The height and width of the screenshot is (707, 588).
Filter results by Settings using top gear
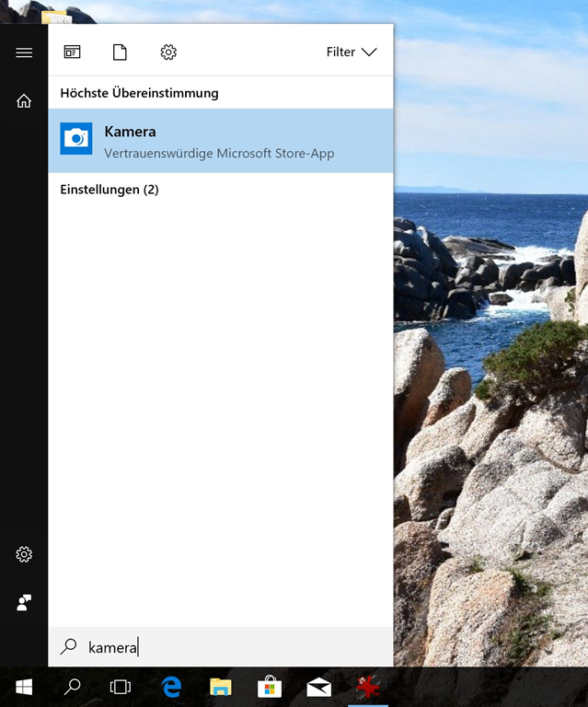pyautogui.click(x=168, y=52)
